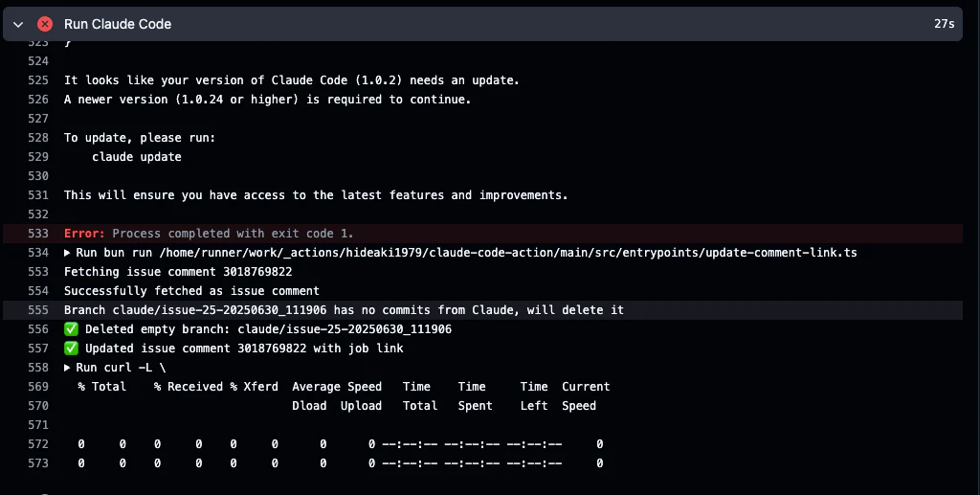Select 'Error: Process completed with exit code 1.' line

(x=209, y=233)
